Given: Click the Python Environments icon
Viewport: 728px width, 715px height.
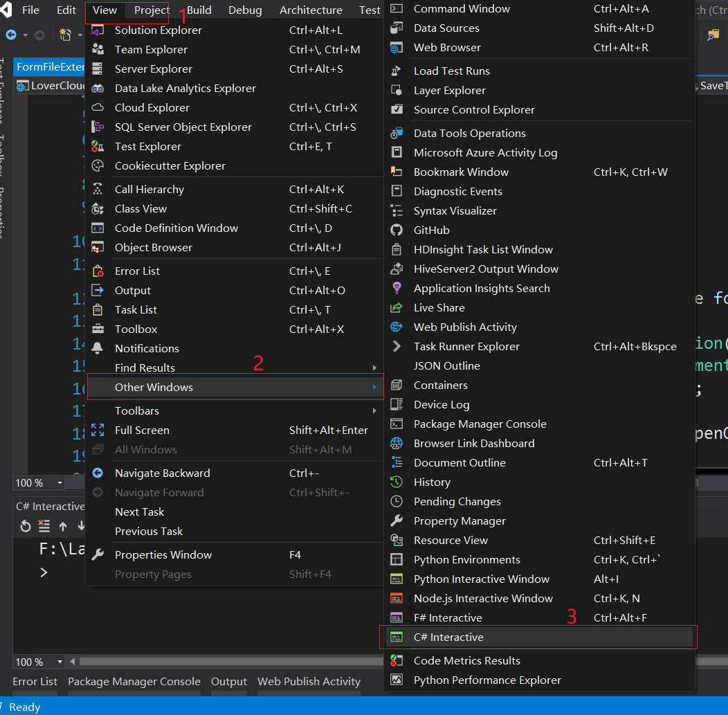Looking at the screenshot, I should [397, 559].
